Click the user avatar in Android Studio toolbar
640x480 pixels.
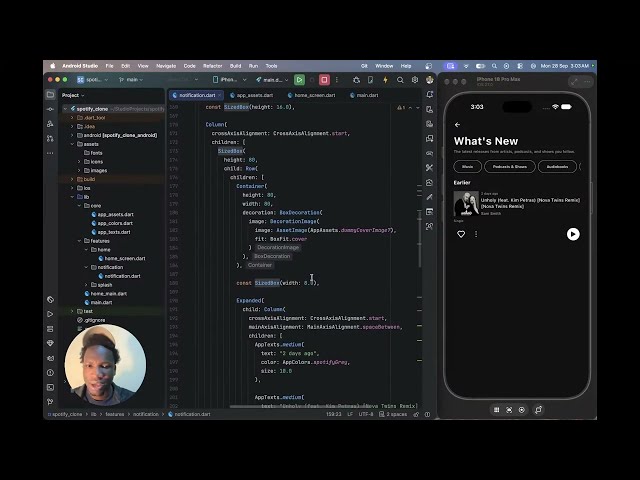pos(429,80)
